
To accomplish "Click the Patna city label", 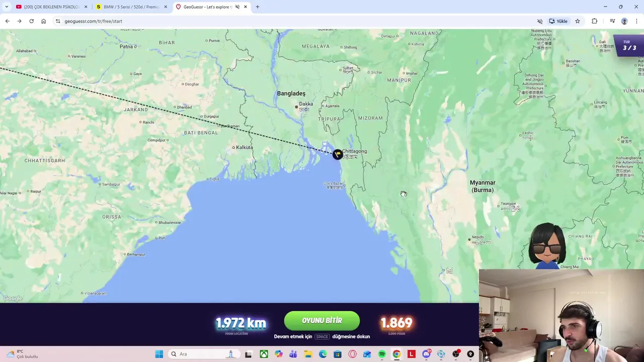I will click(126, 46).
